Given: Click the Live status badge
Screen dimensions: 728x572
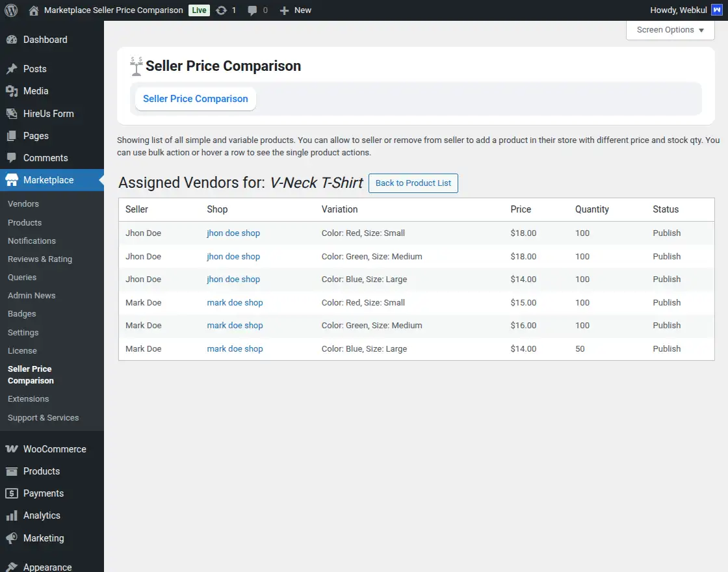Looking at the screenshot, I should pyautogui.click(x=199, y=10).
